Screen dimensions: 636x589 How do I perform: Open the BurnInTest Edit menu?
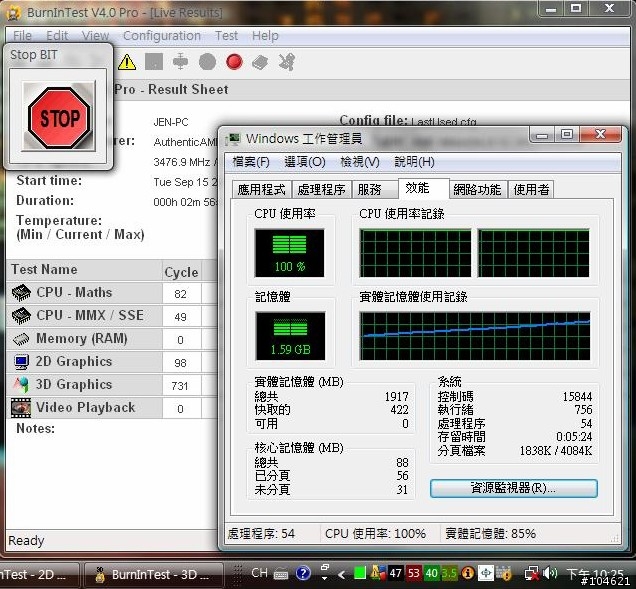[57, 36]
